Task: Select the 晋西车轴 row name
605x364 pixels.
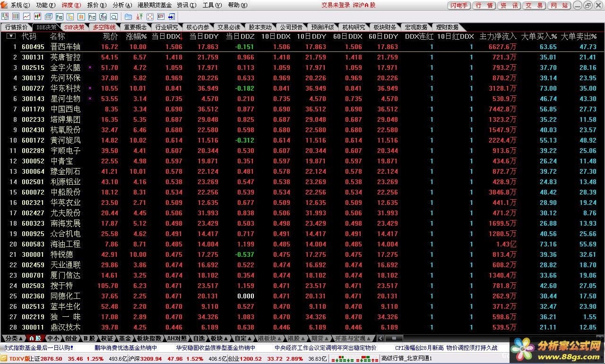Action: point(65,47)
